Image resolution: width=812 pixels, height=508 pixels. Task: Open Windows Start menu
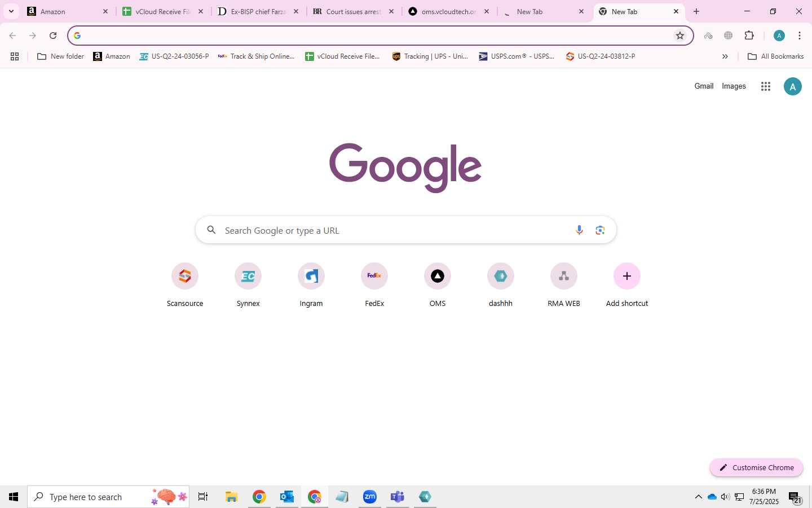click(14, 497)
